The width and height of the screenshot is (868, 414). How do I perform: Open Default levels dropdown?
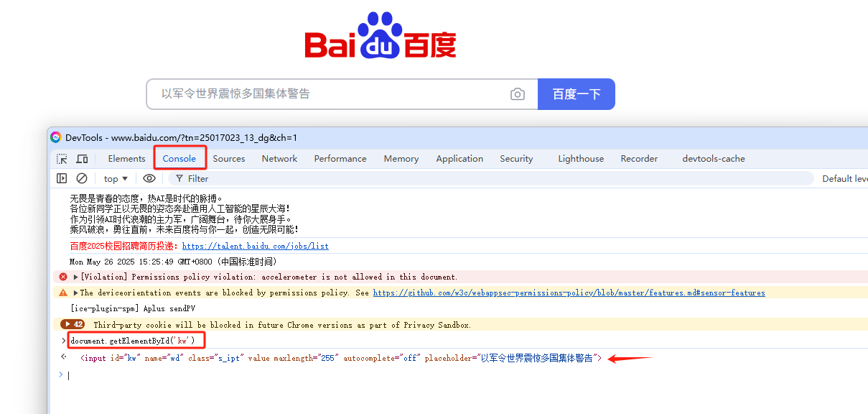coord(845,178)
